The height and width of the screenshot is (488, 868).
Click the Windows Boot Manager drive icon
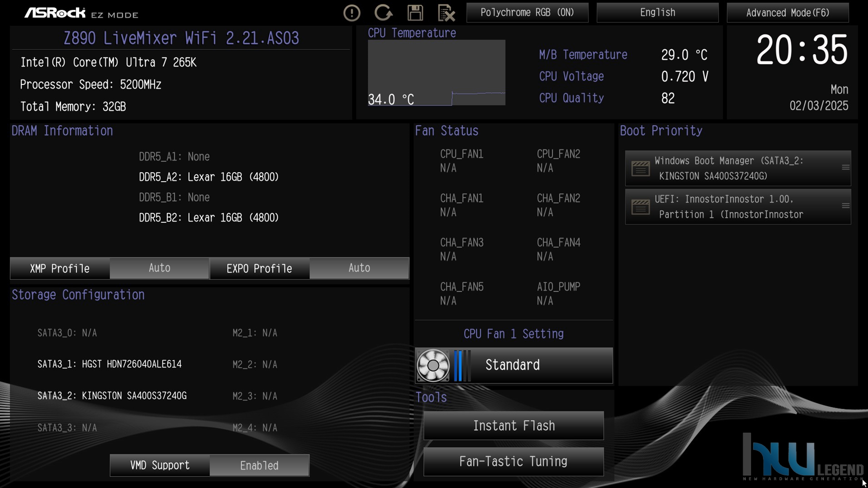coord(640,169)
